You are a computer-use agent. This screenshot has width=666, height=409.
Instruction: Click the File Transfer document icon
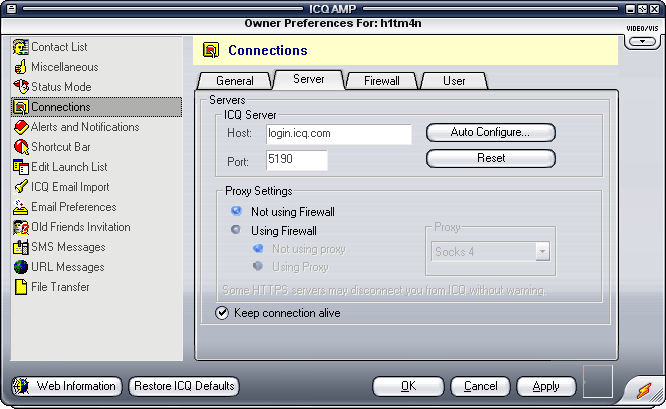pos(20,287)
